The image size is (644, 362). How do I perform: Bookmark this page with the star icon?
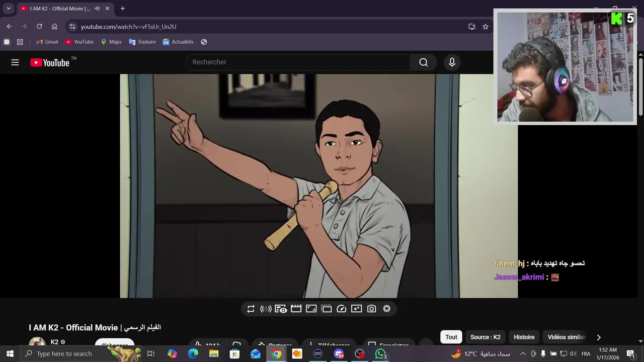[x=486, y=27]
